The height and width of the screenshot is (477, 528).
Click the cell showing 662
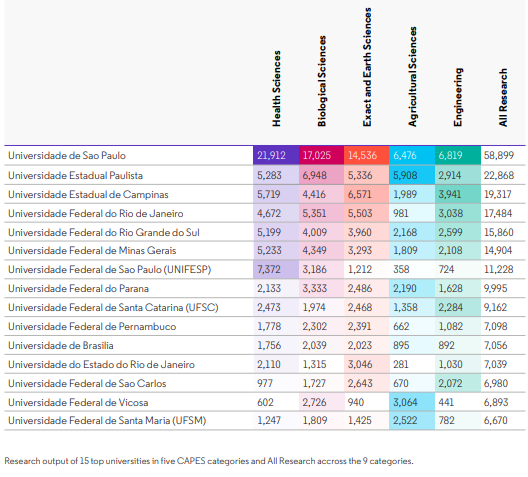click(412, 326)
